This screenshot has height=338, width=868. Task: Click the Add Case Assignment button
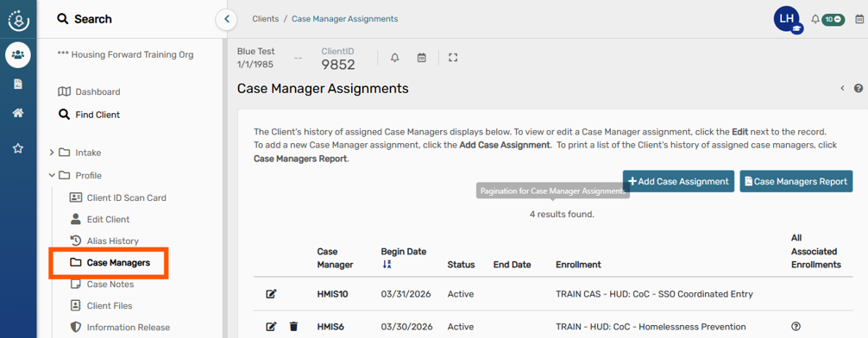(679, 181)
